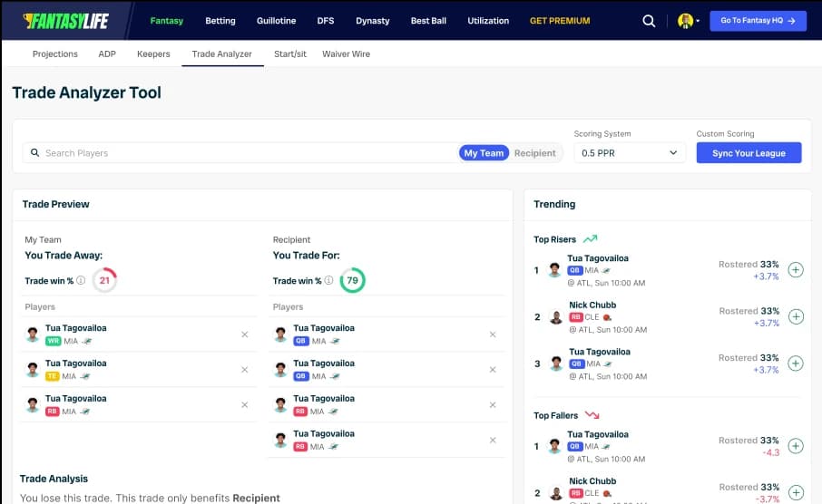Remove last Recipient player, RB Tua Tagovailoa
Viewport: 822px width, 504px height.
point(493,440)
